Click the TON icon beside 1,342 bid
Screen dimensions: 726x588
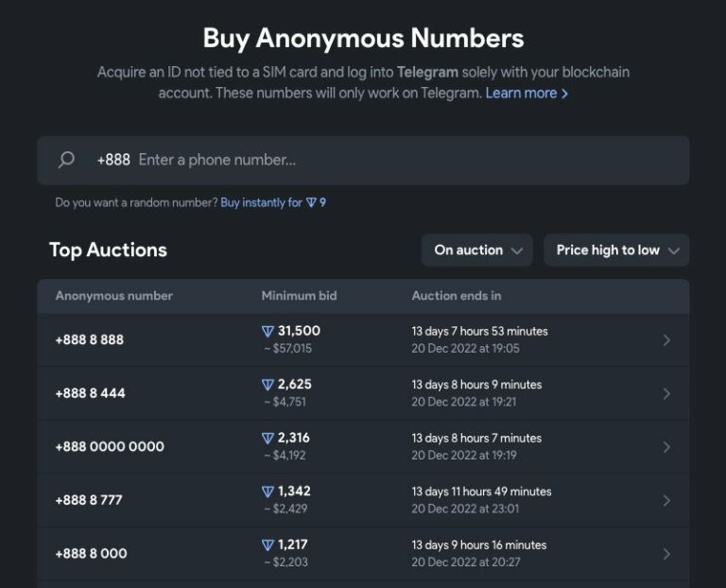[x=268, y=492]
